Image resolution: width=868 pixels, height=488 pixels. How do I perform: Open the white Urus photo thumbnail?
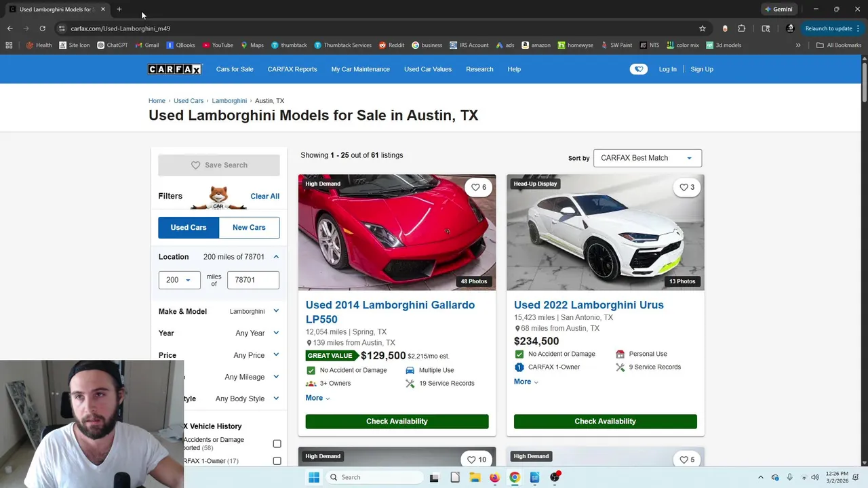point(605,232)
